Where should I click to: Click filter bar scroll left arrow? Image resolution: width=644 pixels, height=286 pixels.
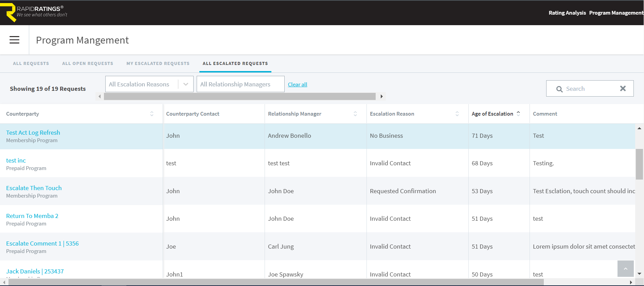coord(100,97)
